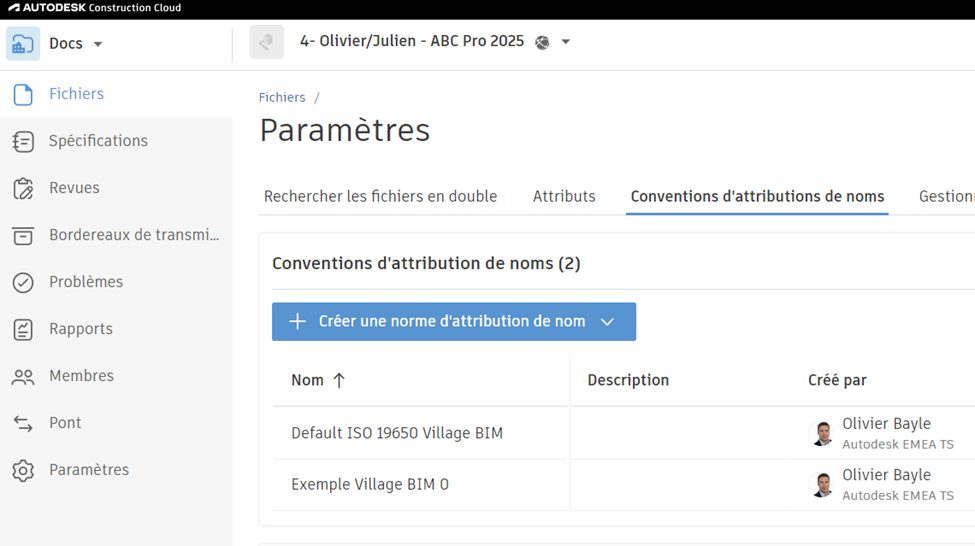The image size is (975, 546).
Task: Click the Pont arrows icon
Action: pos(23,423)
